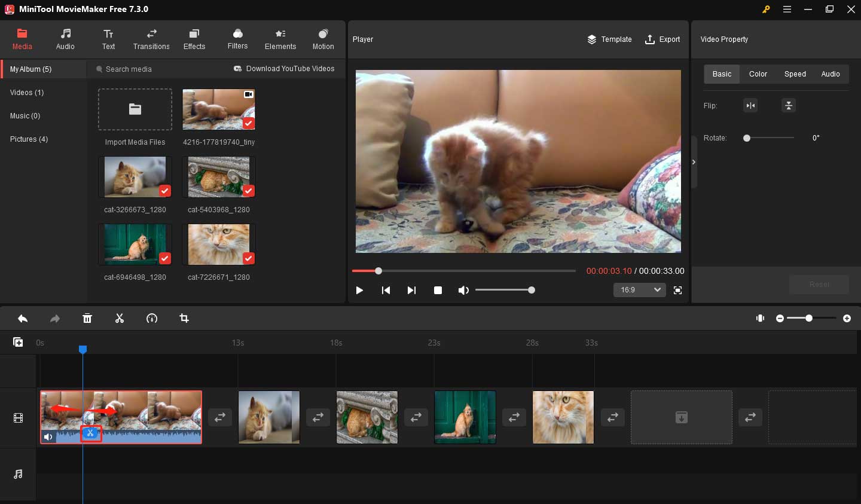Click the Crop tool icon

(x=184, y=319)
